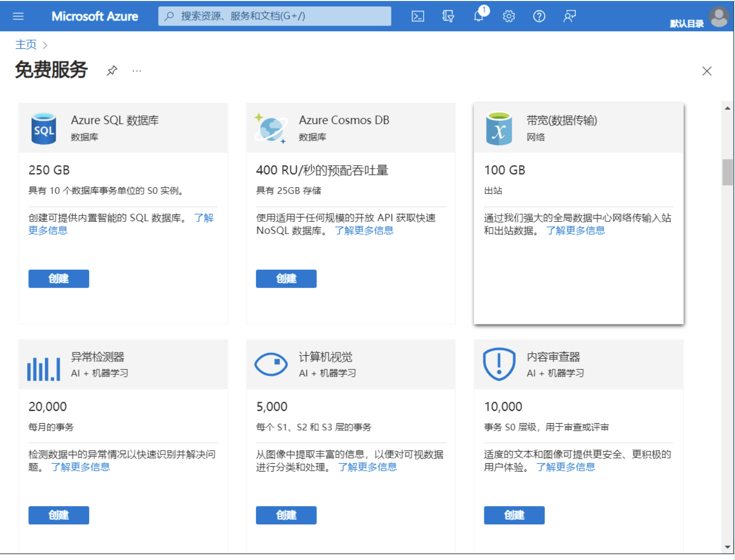735x560 pixels.
Task: Create a 内容审查器 resource
Action: (x=514, y=515)
